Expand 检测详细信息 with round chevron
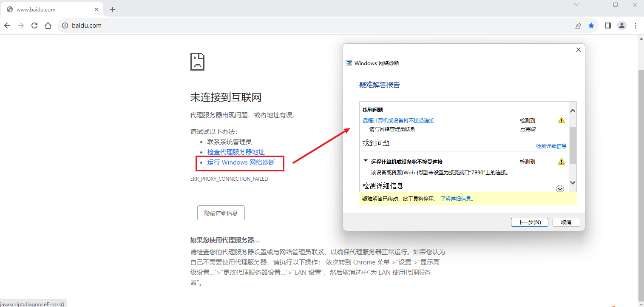Screen dimensions: 644x307 pyautogui.click(x=560, y=188)
